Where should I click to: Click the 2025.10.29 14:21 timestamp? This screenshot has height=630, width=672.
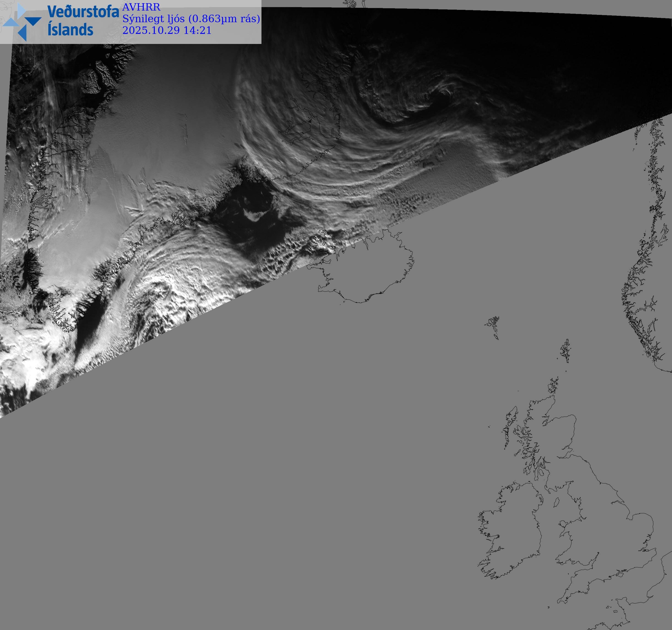click(167, 30)
